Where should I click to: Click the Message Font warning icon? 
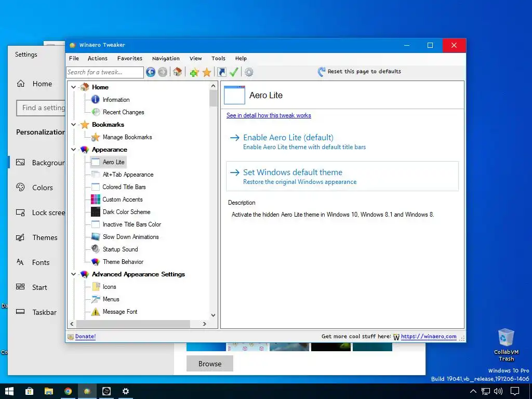96,312
